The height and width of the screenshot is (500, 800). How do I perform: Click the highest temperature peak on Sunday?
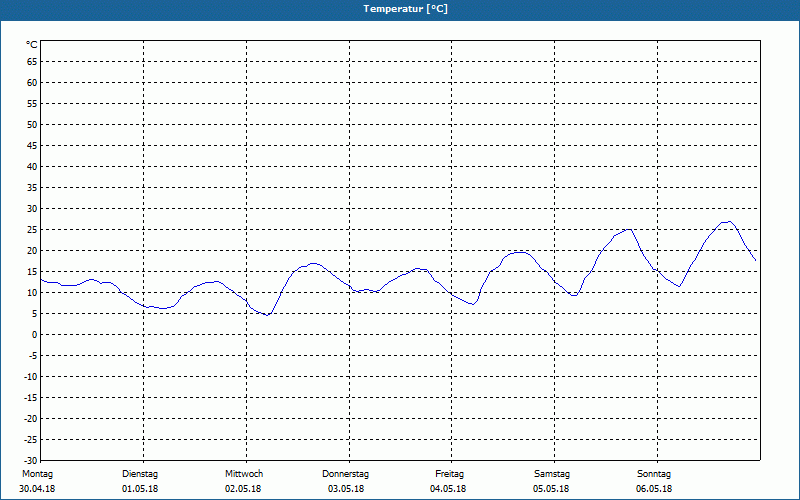pyautogui.click(x=730, y=221)
